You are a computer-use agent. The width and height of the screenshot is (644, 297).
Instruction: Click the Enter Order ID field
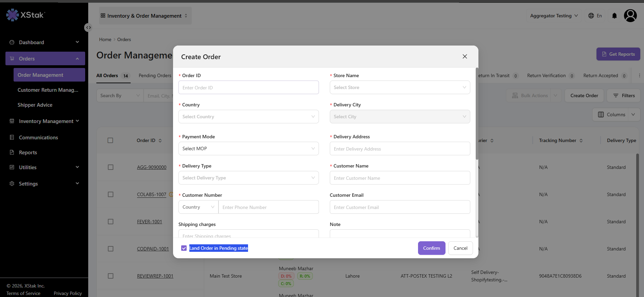(248, 87)
